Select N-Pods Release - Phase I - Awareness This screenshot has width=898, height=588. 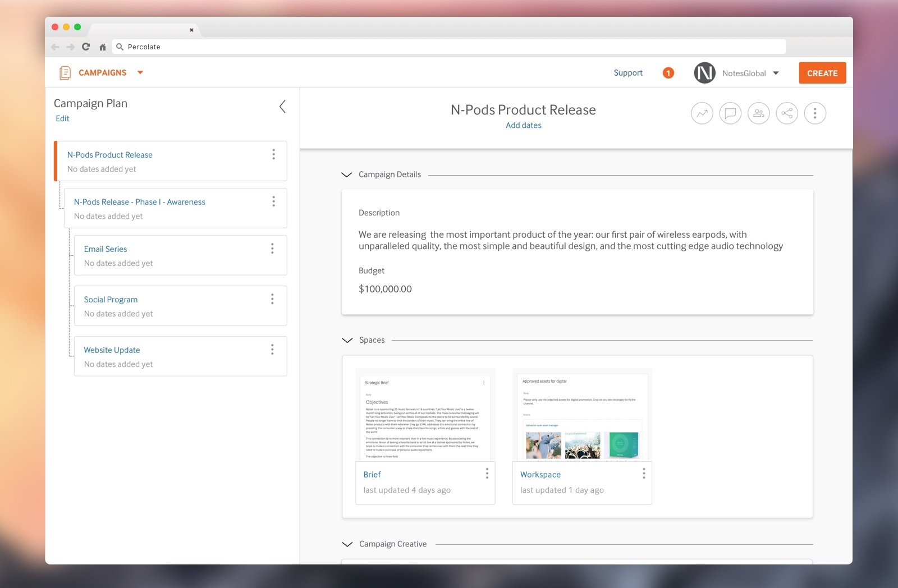[x=140, y=202]
